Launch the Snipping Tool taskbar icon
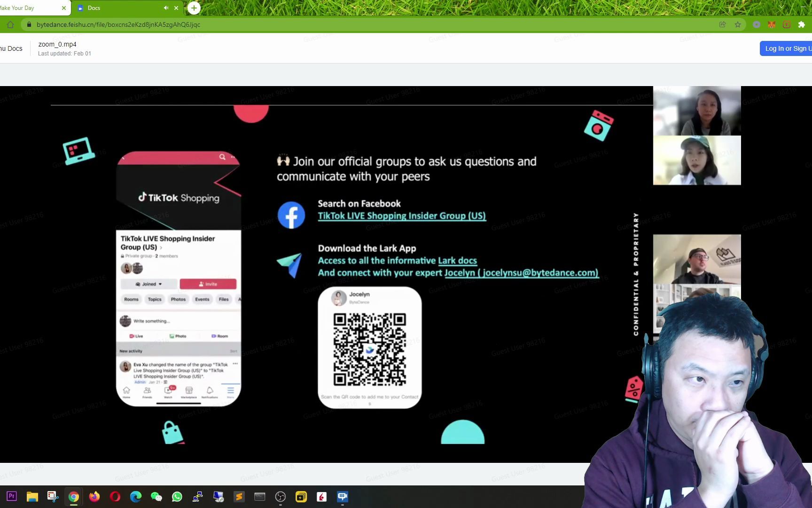The width and height of the screenshot is (812, 508). pos(53,496)
